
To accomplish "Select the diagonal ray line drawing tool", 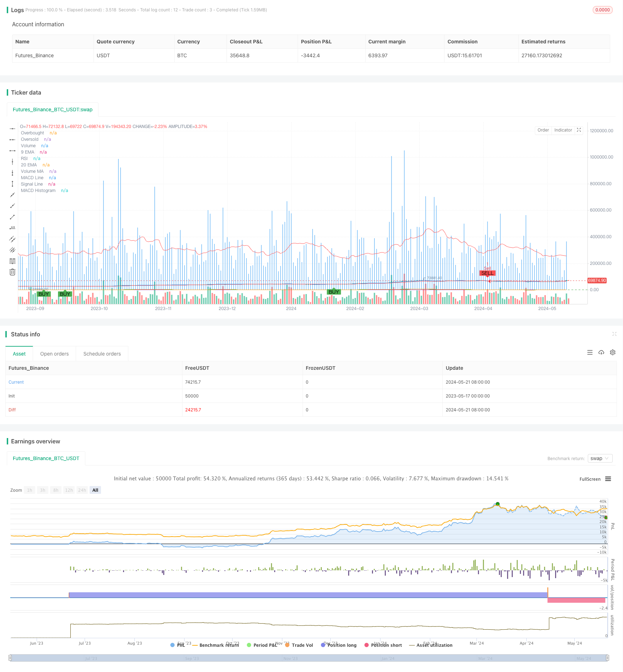I will [12, 206].
